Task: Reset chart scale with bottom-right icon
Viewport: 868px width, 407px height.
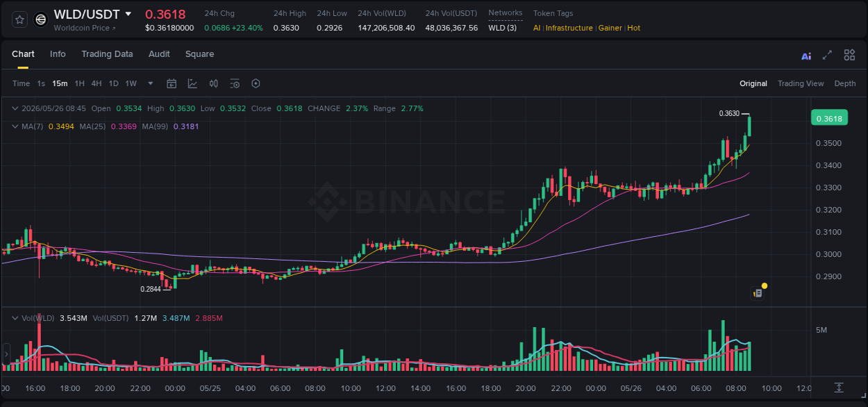Action: [x=839, y=387]
